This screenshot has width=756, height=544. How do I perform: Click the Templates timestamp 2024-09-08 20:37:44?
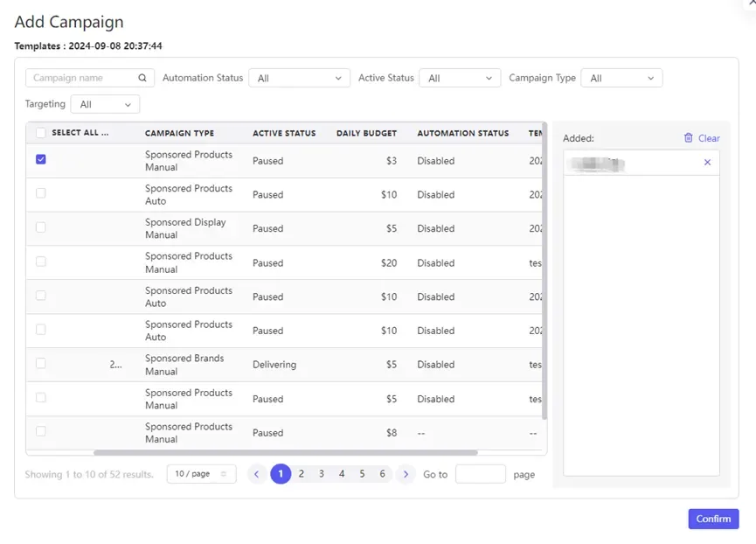115,45
